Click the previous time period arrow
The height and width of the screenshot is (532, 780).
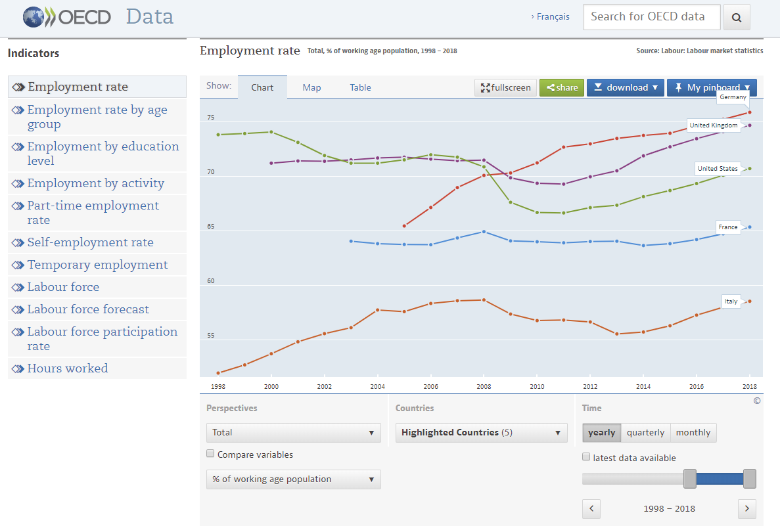591,508
